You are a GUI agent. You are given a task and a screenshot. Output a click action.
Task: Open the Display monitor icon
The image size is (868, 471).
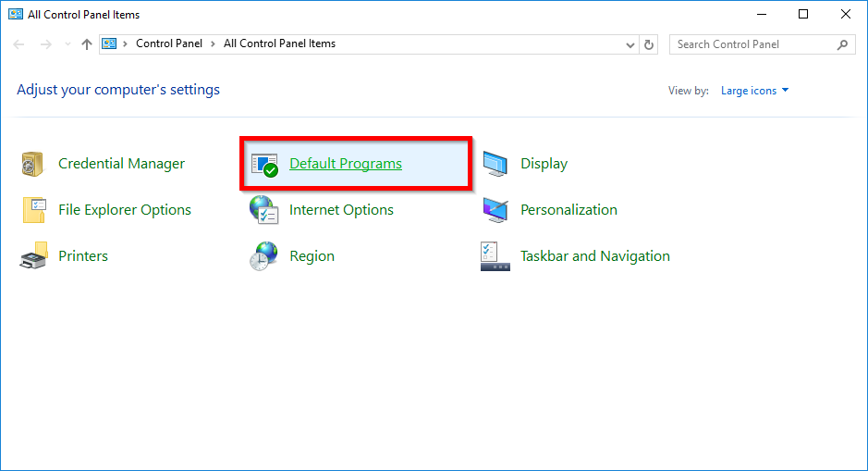pos(495,164)
